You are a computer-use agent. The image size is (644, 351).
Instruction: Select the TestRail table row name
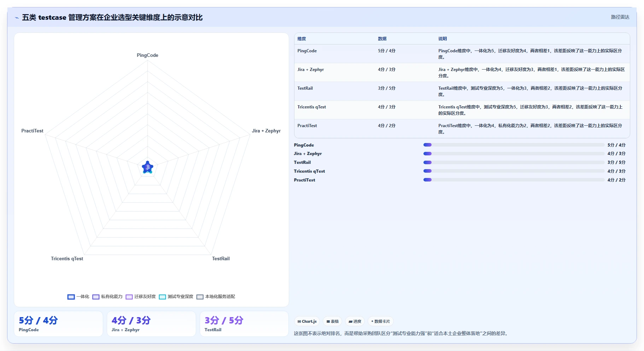point(305,88)
